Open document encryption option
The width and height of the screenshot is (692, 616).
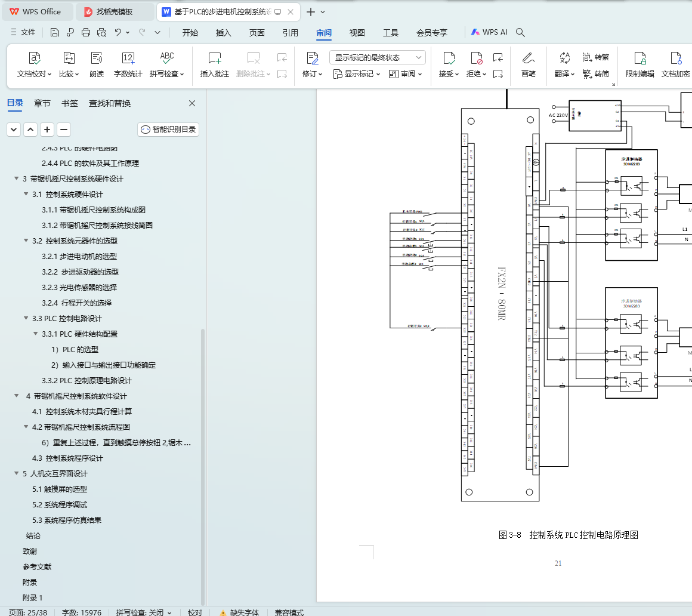676,65
